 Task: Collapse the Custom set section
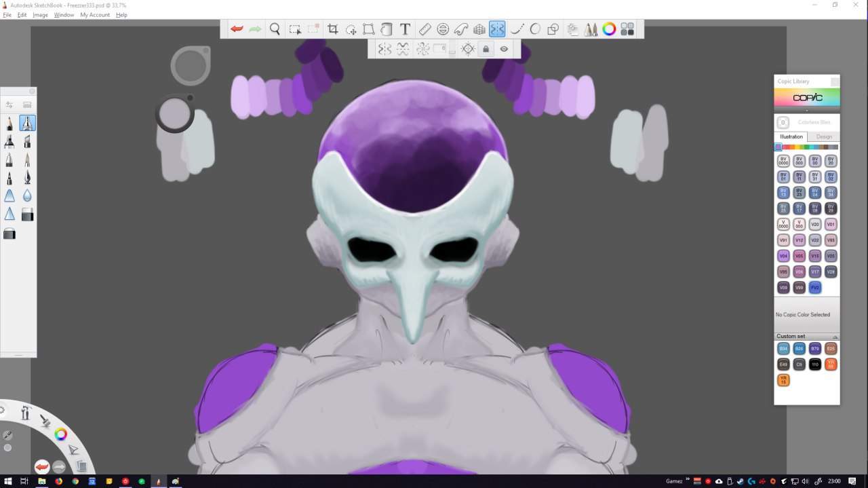[835, 337]
